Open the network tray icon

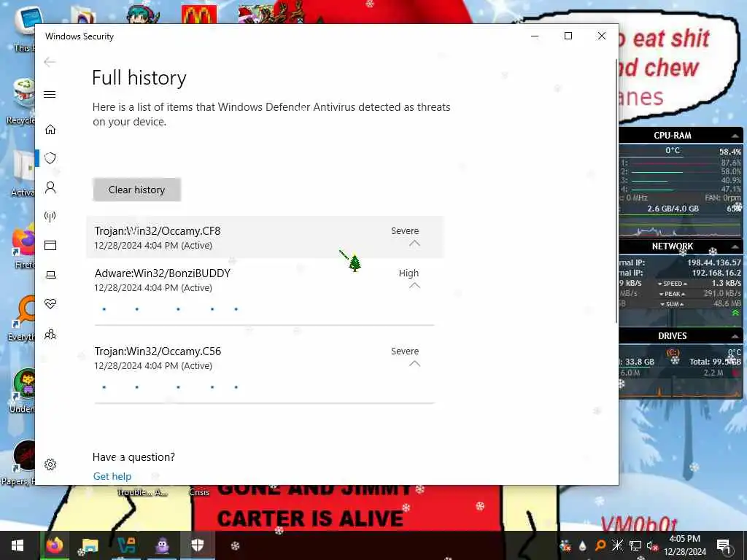635,545
